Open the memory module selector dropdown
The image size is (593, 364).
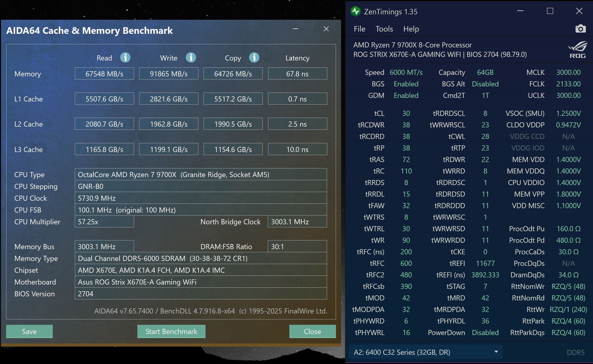pyautogui.click(x=496, y=352)
